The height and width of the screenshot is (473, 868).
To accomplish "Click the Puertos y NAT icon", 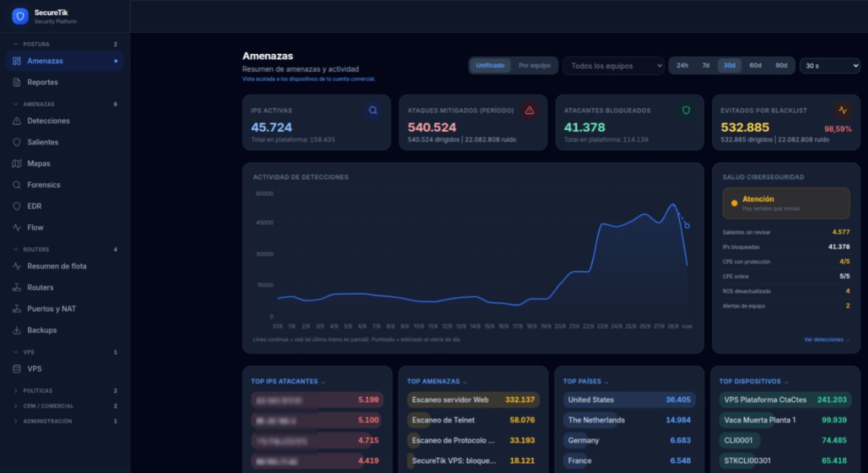I will [x=17, y=309].
